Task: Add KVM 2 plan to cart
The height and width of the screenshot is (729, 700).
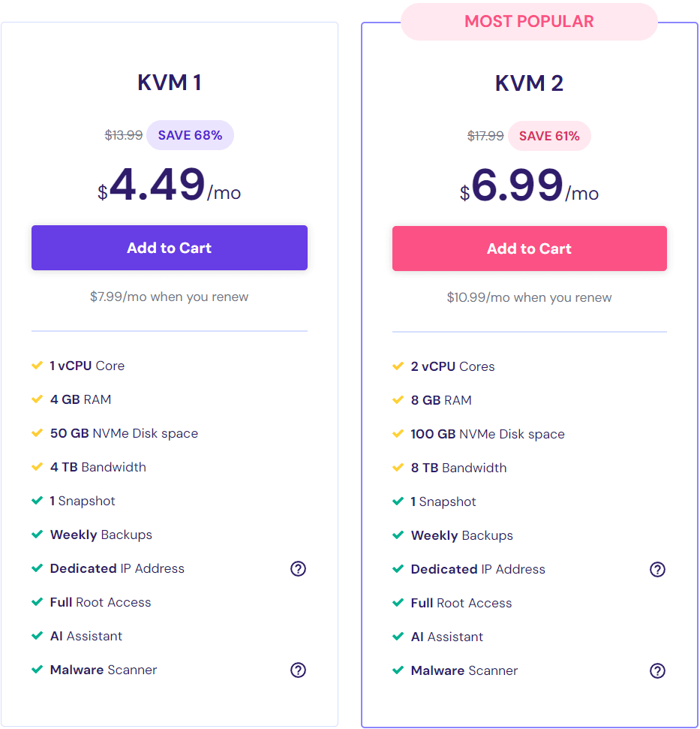Action: click(x=530, y=249)
